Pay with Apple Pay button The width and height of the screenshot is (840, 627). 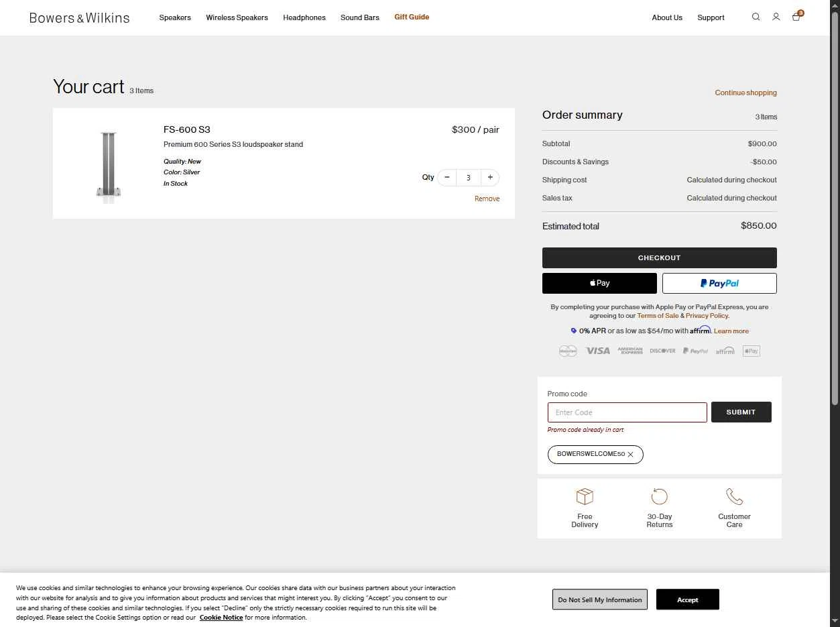tap(599, 283)
